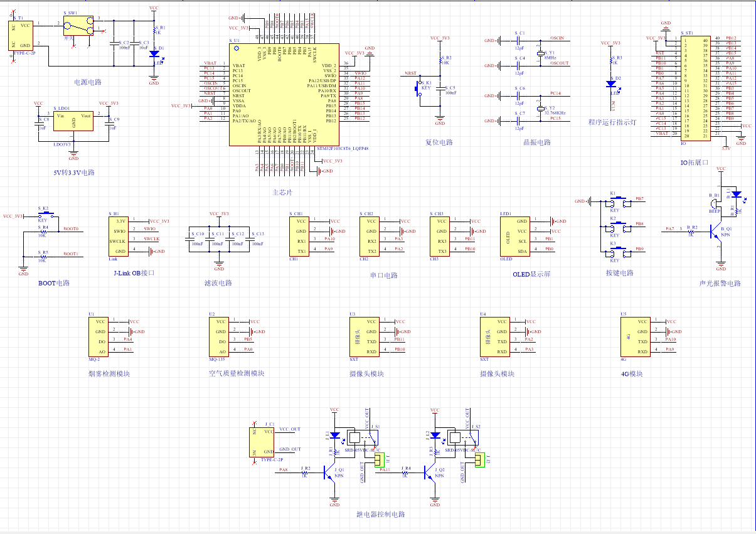
Task: Select the S_LDO1 regulator block
Action: [x=73, y=121]
